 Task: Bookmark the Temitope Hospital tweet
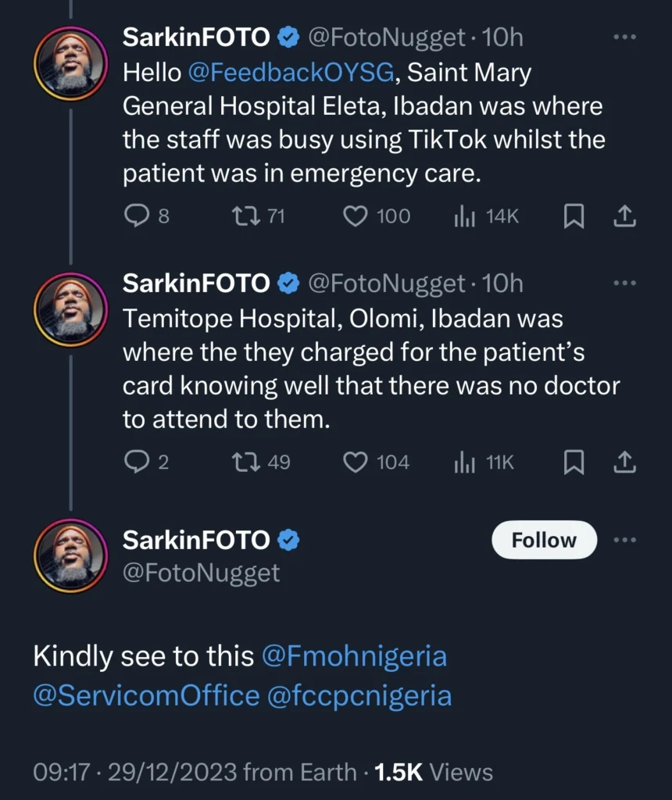pyautogui.click(x=574, y=462)
